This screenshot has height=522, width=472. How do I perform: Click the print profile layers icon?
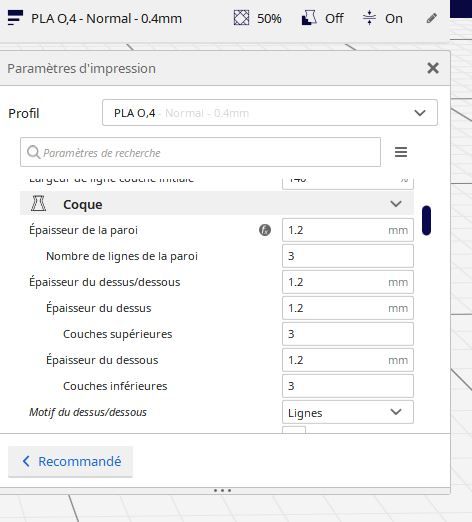[x=15, y=18]
